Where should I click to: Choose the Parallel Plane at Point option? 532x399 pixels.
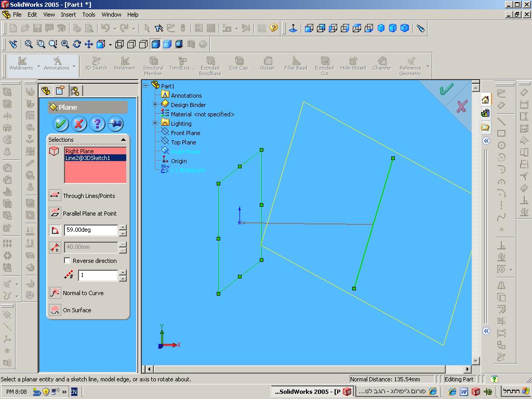55,213
